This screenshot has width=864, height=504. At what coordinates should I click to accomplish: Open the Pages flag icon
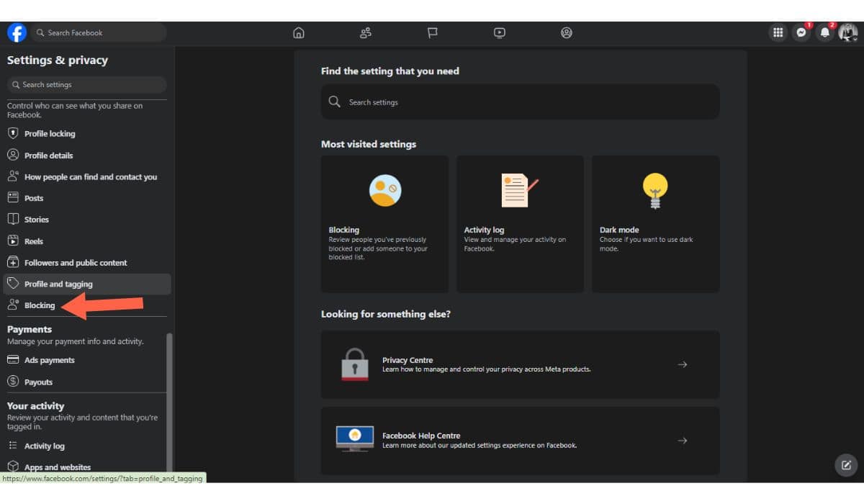(x=433, y=32)
